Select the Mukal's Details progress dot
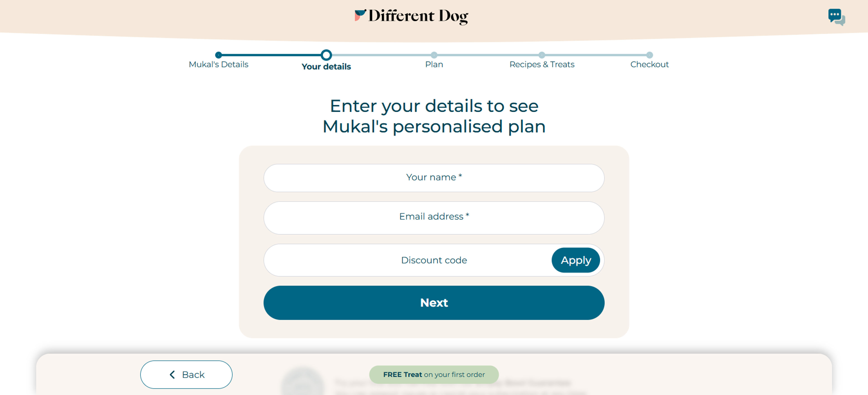The image size is (868, 395). pyautogui.click(x=218, y=55)
